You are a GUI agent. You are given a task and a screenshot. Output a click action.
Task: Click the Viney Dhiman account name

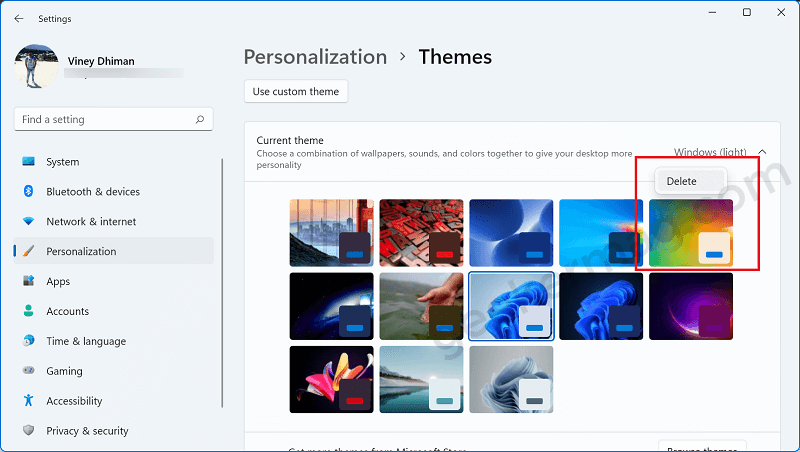pyautogui.click(x=101, y=61)
